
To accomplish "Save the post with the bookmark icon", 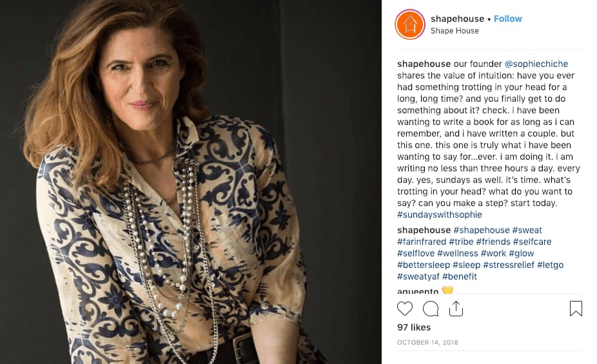I will [x=576, y=309].
